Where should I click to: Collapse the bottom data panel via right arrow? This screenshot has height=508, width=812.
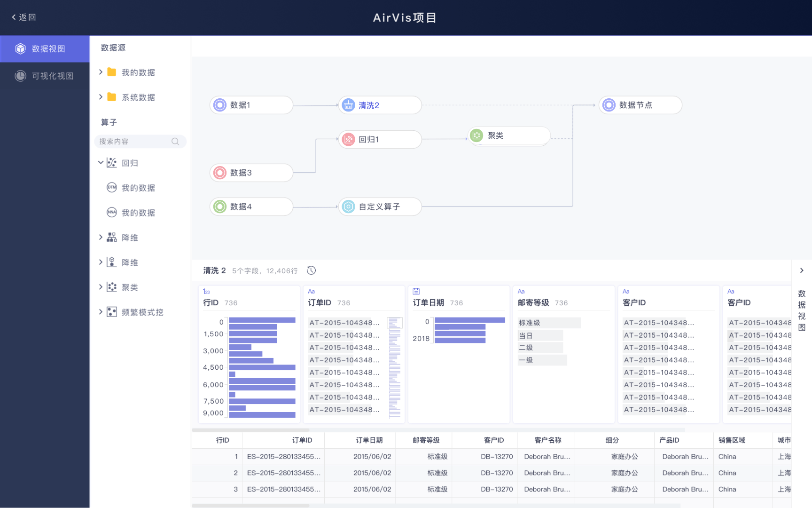click(x=802, y=270)
